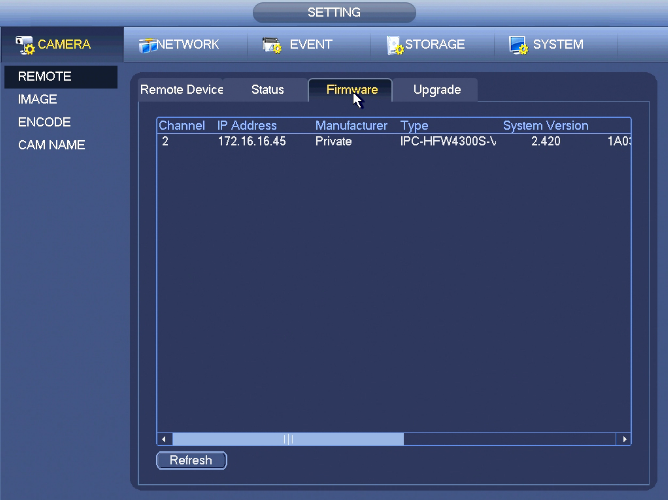
Task: Click the horizontal scrollbar thumb
Action: (288, 439)
